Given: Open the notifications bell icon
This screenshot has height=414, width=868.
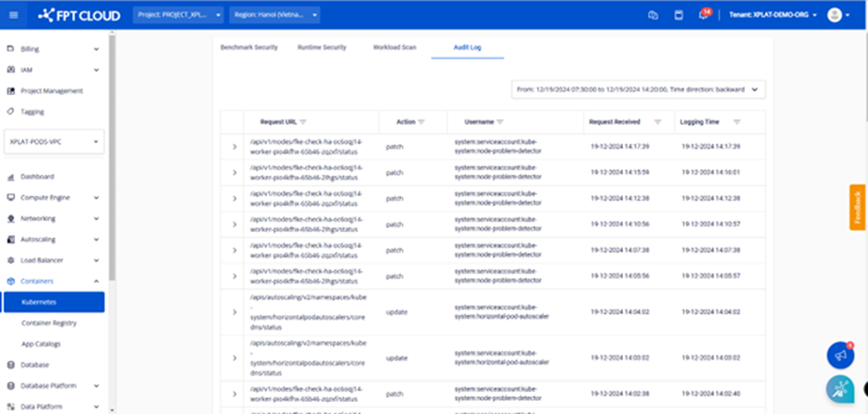Looking at the screenshot, I should click(705, 15).
